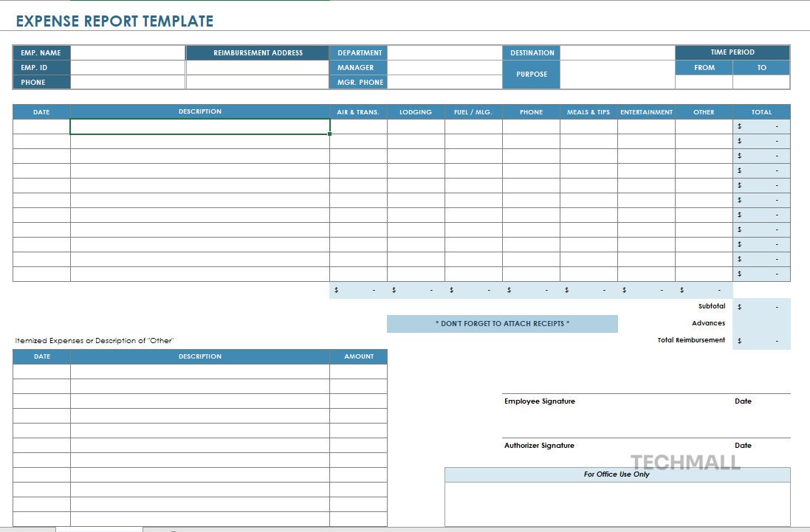Viewport: 810px width, 532px height.
Task: Select the MEALS & TIPS column header
Action: pos(588,111)
